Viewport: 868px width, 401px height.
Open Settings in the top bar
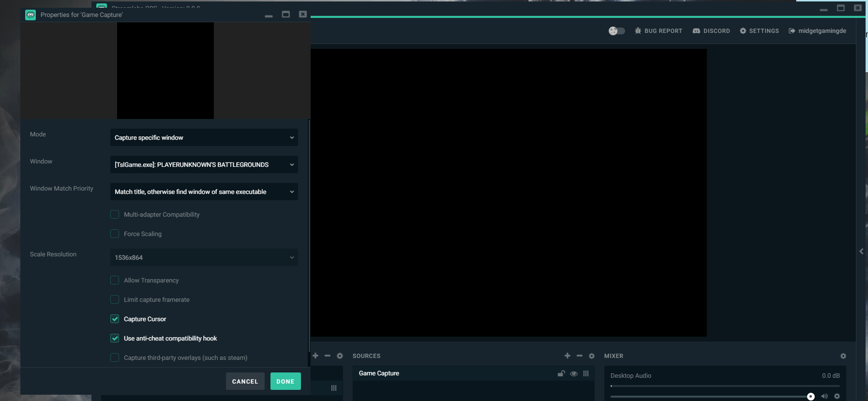pos(759,31)
